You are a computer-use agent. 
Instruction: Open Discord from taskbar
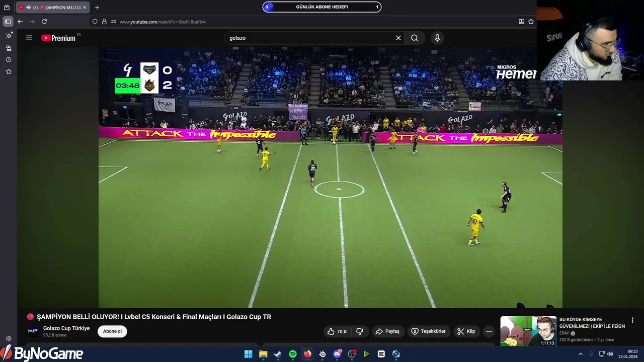(x=337, y=354)
